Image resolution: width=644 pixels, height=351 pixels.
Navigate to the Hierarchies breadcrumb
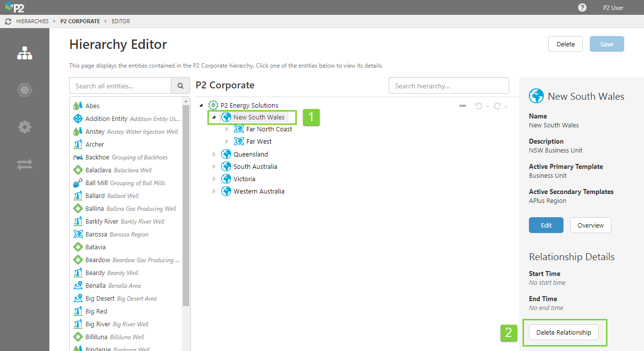click(32, 22)
